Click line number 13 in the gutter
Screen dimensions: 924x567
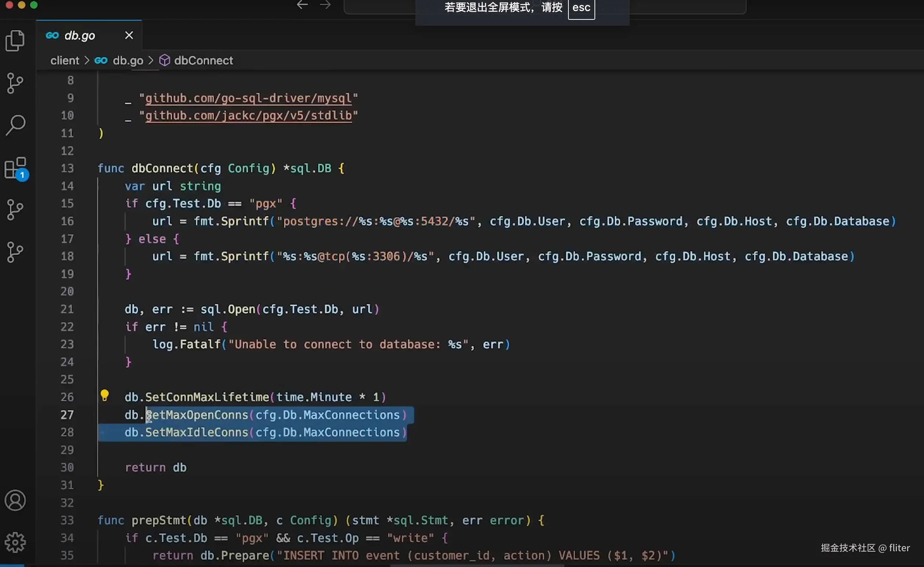pos(68,168)
